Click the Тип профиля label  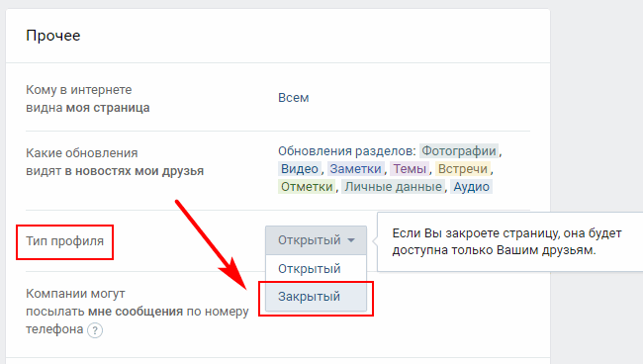64,241
